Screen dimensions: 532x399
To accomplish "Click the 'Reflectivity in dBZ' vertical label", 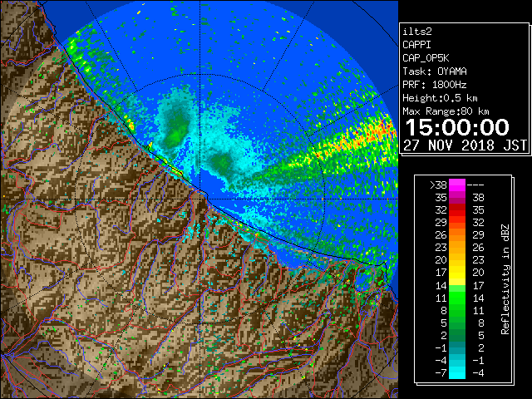I will point(505,279).
